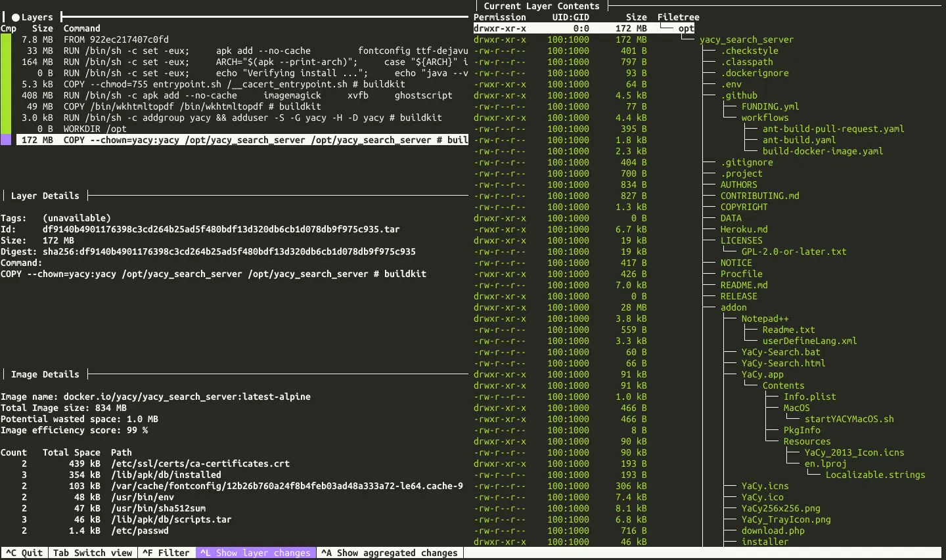The image size is (946, 560).
Task: Select the FROM 922ec217407c0fd layer
Action: (116, 39)
